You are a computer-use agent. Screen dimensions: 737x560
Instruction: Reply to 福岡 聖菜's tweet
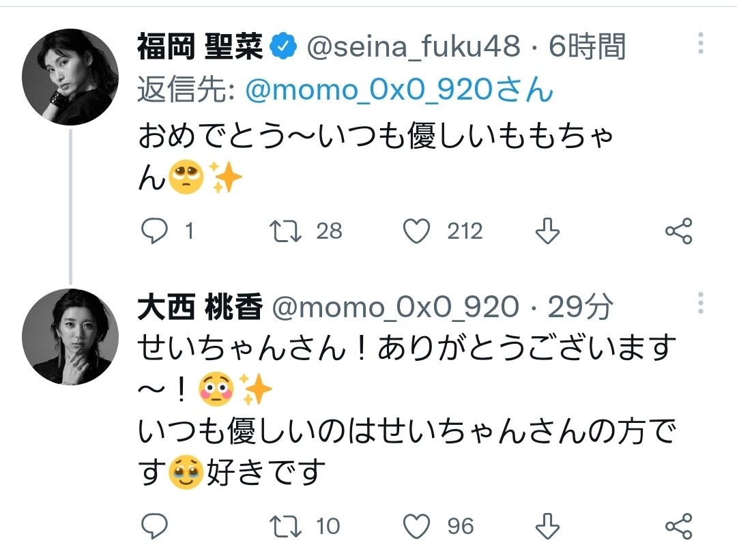155,232
